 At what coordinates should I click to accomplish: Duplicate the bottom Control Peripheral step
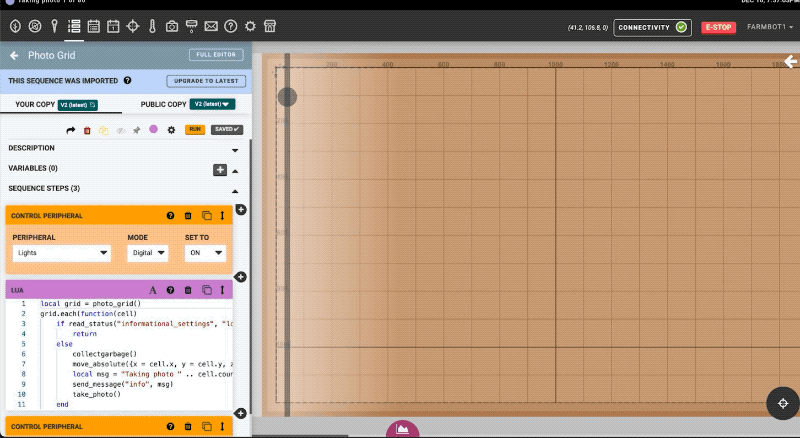point(207,426)
